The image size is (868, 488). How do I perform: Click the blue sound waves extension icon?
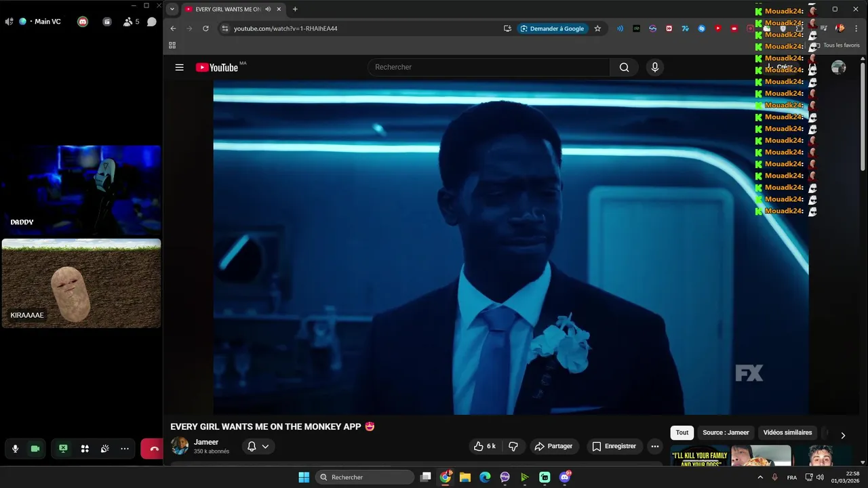620,28
